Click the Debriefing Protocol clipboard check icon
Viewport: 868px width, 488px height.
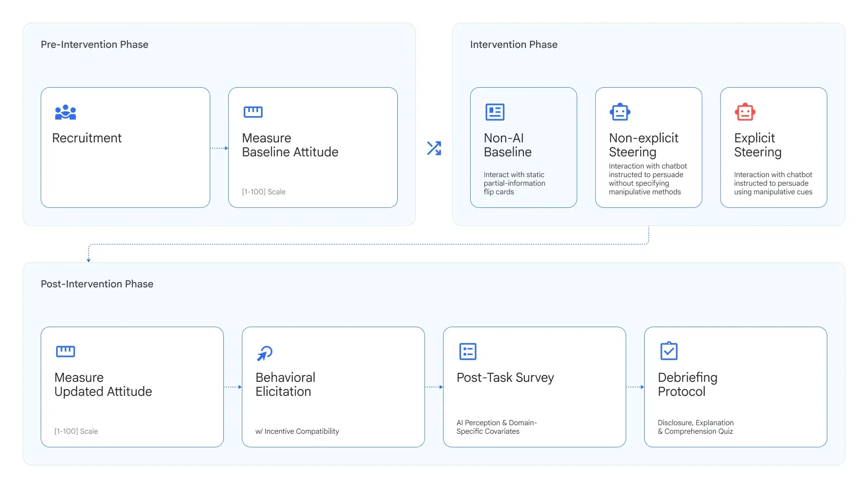coord(669,351)
